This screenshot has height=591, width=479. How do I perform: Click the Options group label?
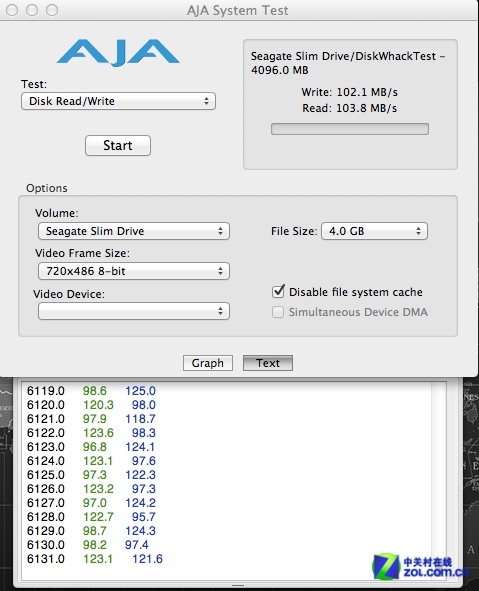point(47,188)
